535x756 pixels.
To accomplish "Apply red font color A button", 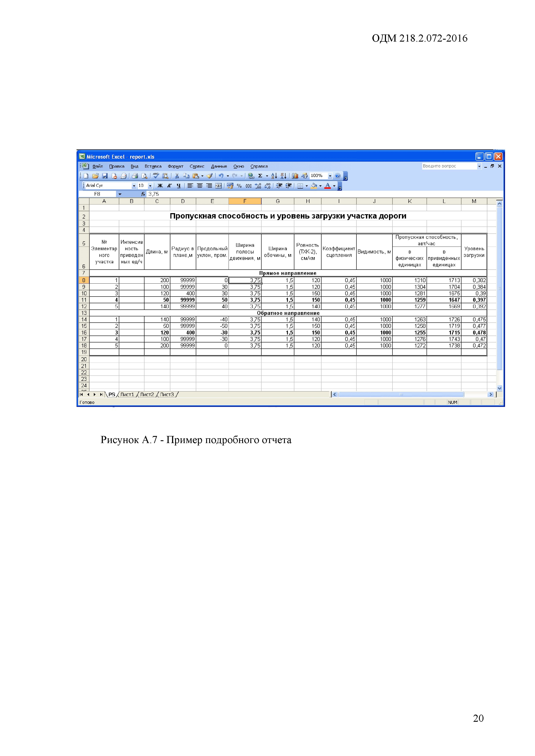I will point(328,186).
